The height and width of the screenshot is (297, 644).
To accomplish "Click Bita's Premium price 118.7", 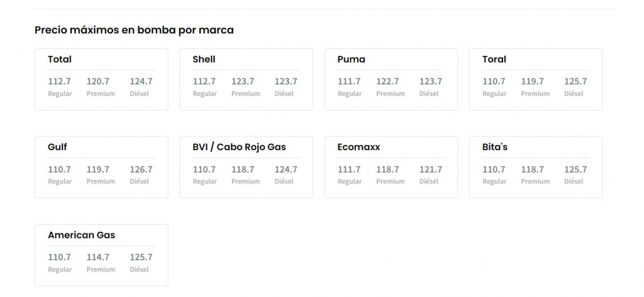I will pos(532,169).
